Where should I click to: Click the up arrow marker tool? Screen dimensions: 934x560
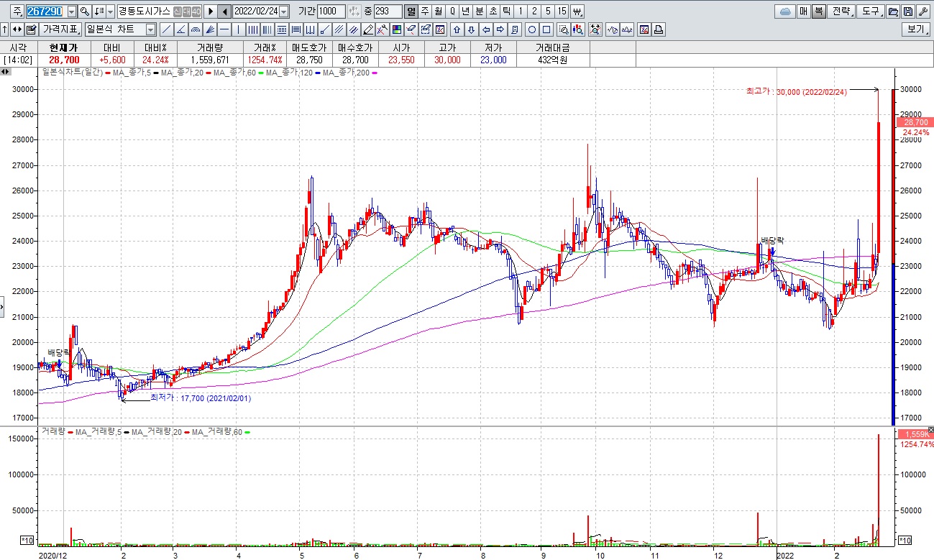457,29
